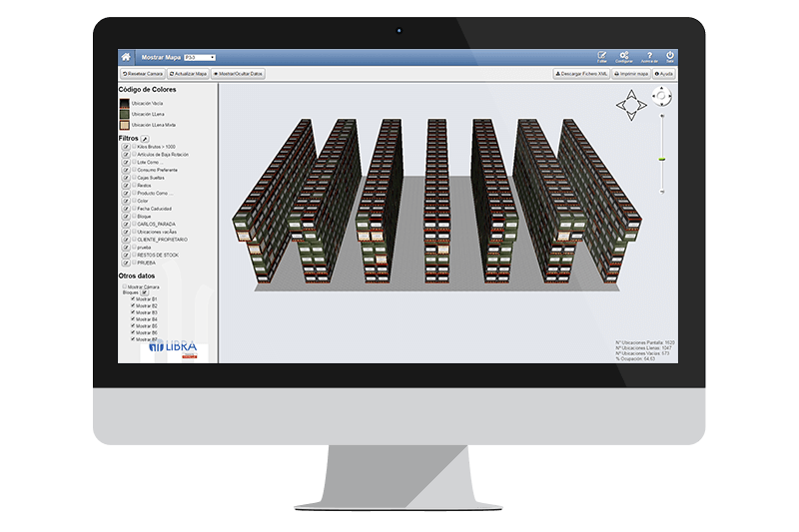Enable the Kilos Brutos > 1000 filter
799x532 pixels.
click(x=134, y=147)
